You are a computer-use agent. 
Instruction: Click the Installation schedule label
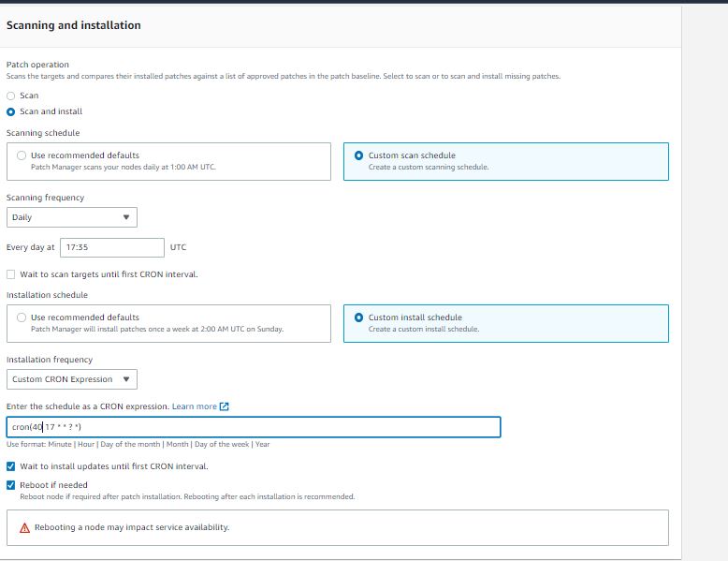[47, 295]
